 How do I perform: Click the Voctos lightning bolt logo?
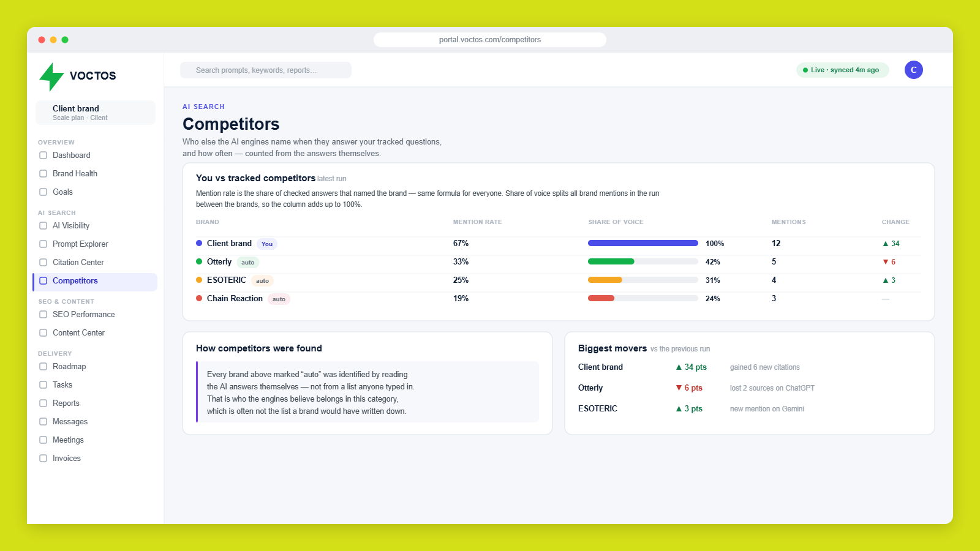pos(51,77)
